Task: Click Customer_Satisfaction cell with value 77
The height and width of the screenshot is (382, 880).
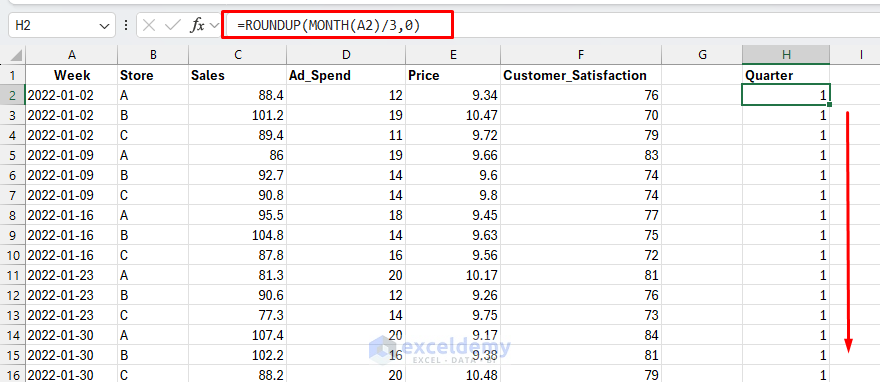Action: (x=581, y=215)
